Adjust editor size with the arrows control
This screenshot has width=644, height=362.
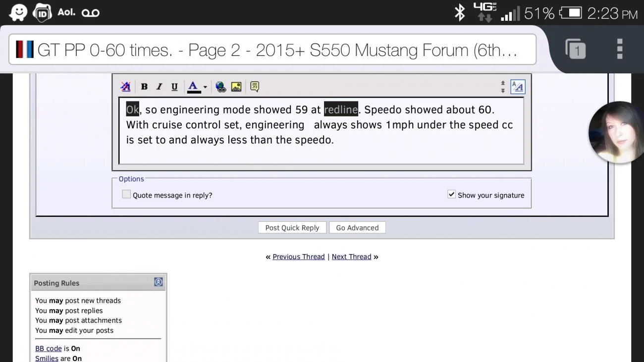coord(503,87)
